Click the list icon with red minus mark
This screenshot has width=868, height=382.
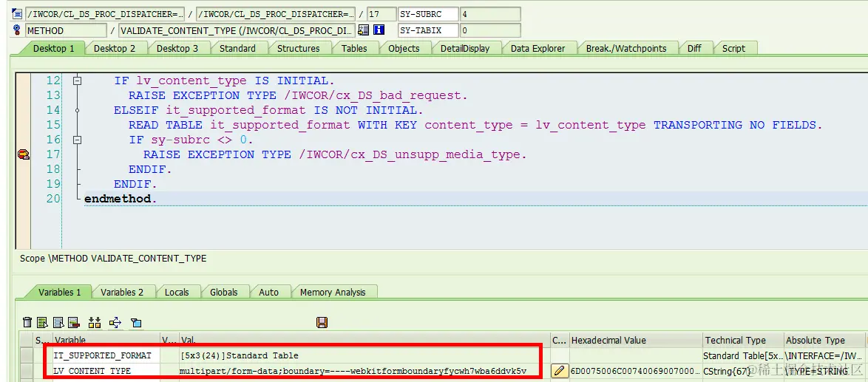point(74,322)
